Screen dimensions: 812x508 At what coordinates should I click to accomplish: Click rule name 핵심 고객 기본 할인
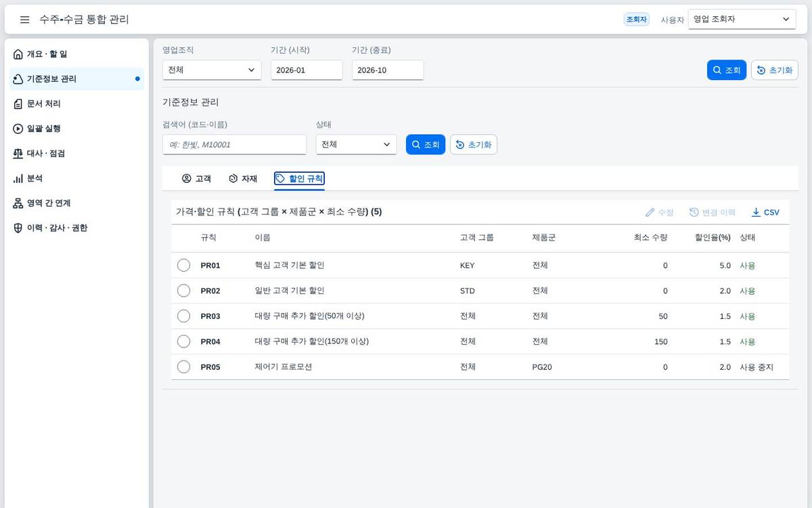290,266
